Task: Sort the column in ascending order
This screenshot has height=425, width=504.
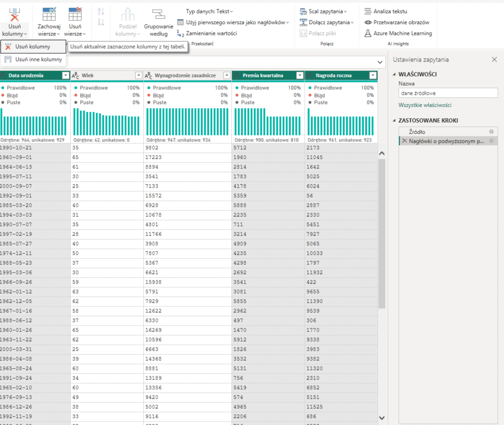Action: [101, 11]
